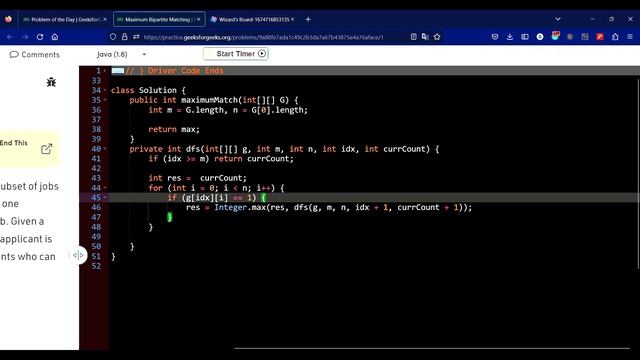This screenshot has height=360, width=640.
Task: Click the Firefox view icon
Action: (8, 19)
